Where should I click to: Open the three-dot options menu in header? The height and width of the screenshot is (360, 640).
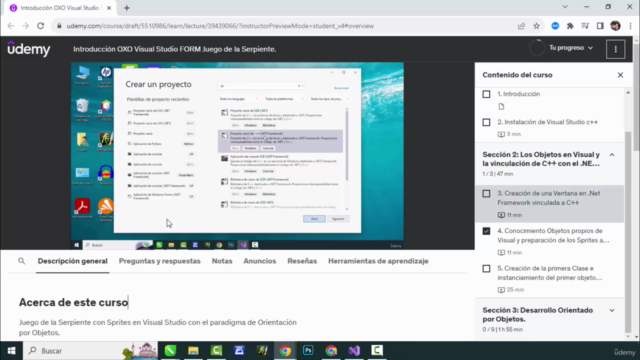pos(616,49)
